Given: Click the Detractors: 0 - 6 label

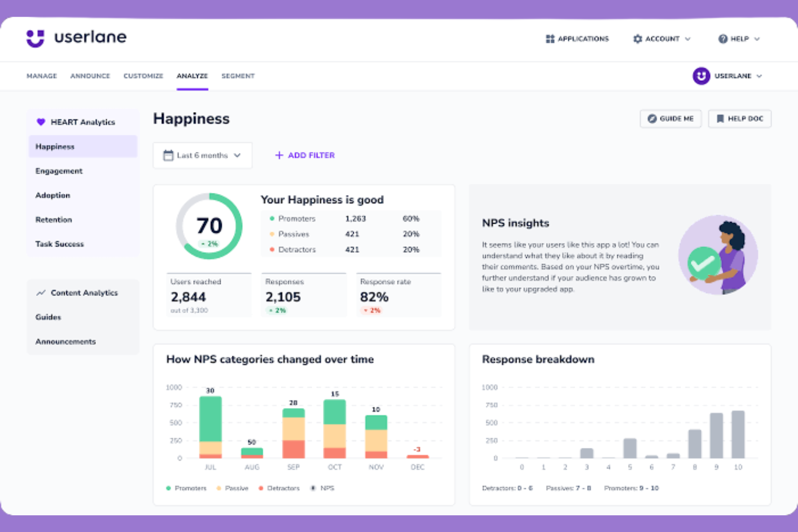Looking at the screenshot, I should point(507,488).
